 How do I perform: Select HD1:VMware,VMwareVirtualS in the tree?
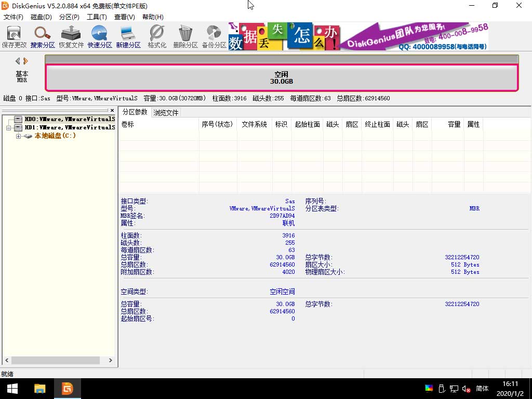[70, 128]
